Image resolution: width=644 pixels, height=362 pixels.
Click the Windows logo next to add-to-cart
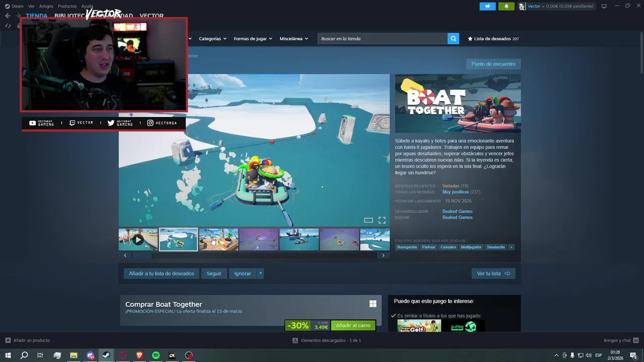(373, 304)
